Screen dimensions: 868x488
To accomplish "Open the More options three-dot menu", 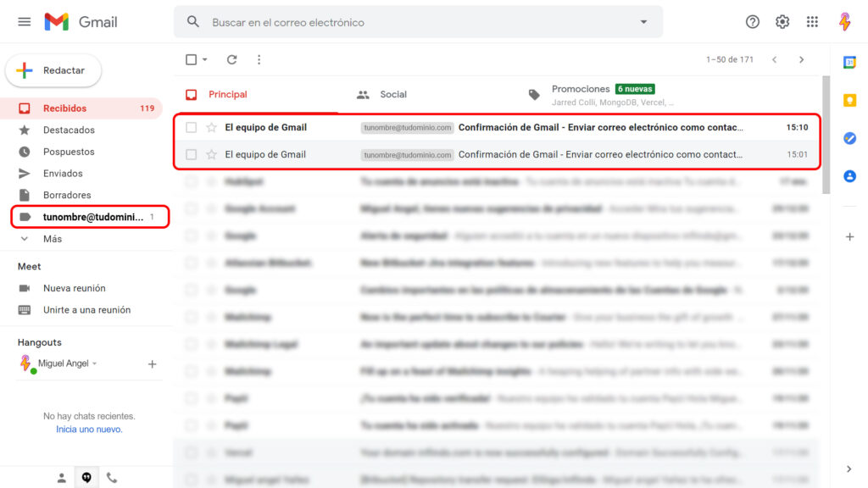I will click(x=259, y=60).
